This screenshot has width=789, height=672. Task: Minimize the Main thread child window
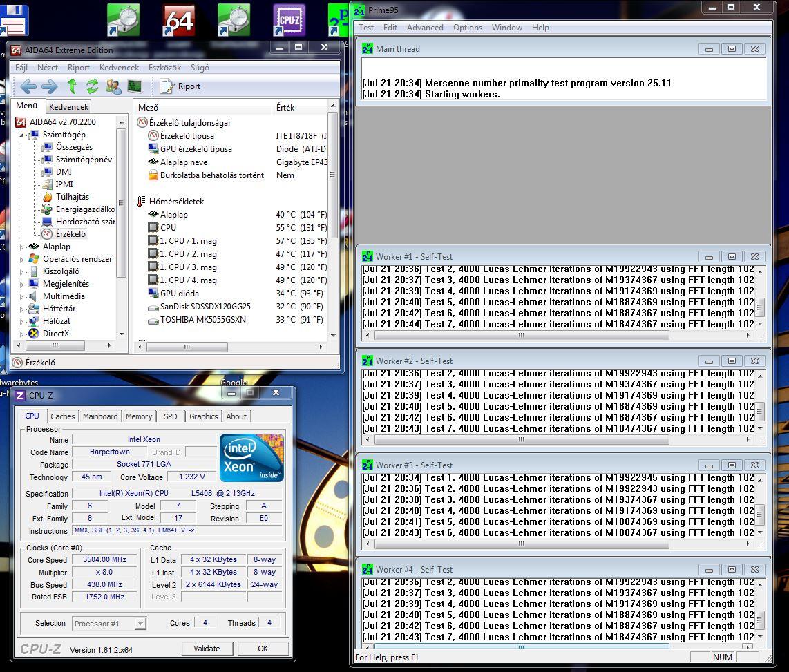[709, 49]
